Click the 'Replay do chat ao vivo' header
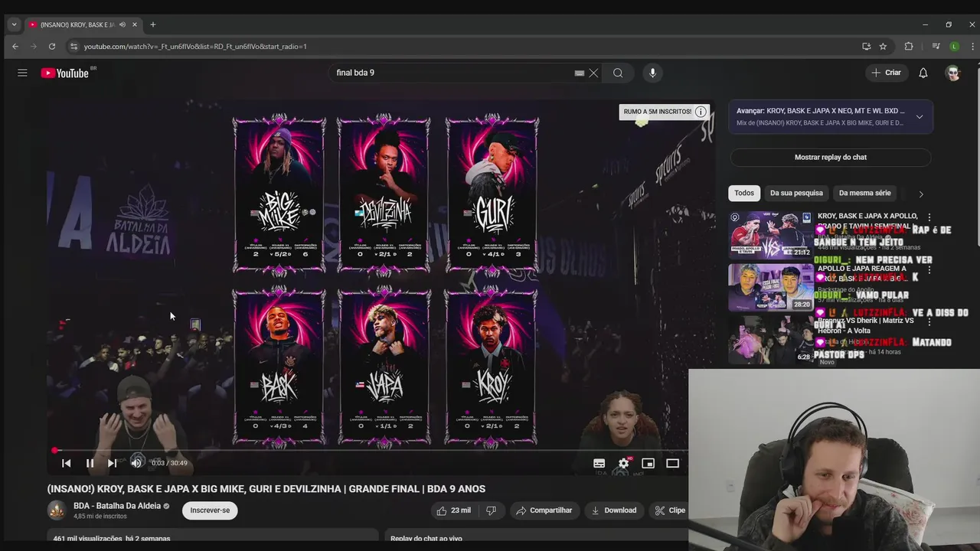 pos(426,539)
